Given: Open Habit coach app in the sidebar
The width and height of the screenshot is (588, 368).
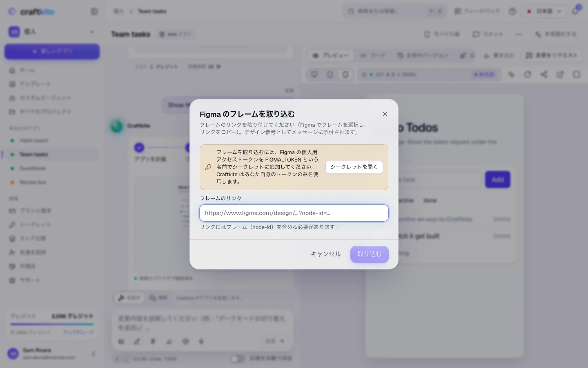Looking at the screenshot, I should [52, 141].
